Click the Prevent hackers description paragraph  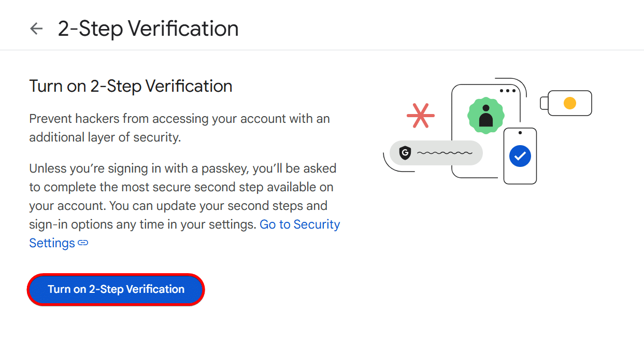click(x=179, y=128)
